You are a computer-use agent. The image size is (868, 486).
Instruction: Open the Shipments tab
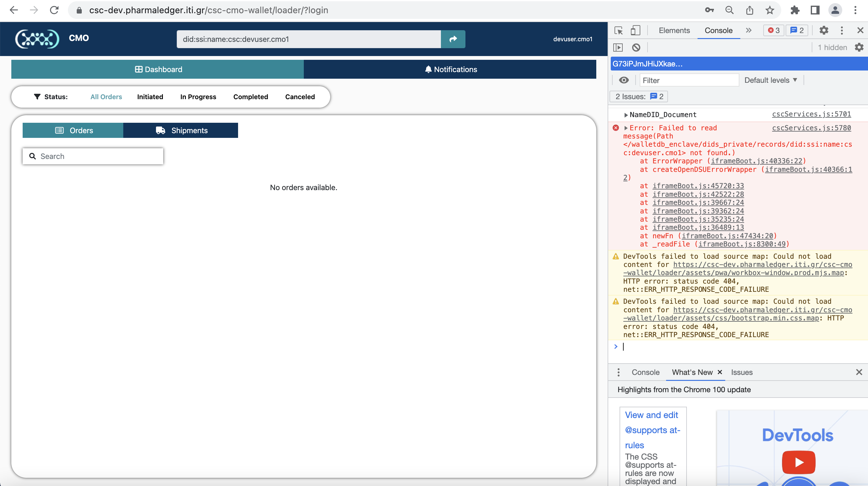[x=181, y=130]
